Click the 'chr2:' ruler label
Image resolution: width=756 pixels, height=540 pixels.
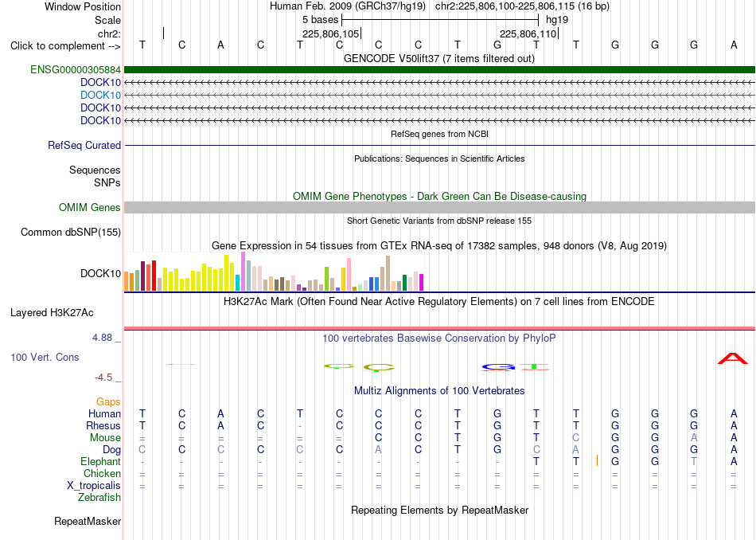(109, 33)
